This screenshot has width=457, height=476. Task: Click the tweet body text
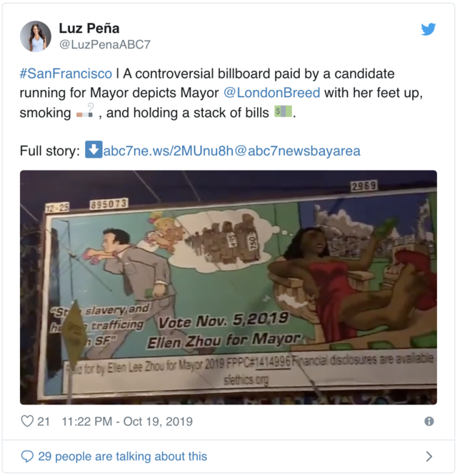pos(221,93)
